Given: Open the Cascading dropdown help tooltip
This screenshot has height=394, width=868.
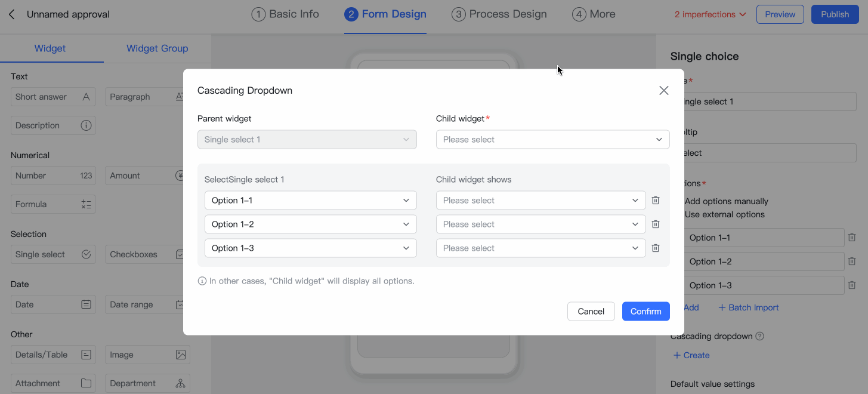Looking at the screenshot, I should click(759, 336).
